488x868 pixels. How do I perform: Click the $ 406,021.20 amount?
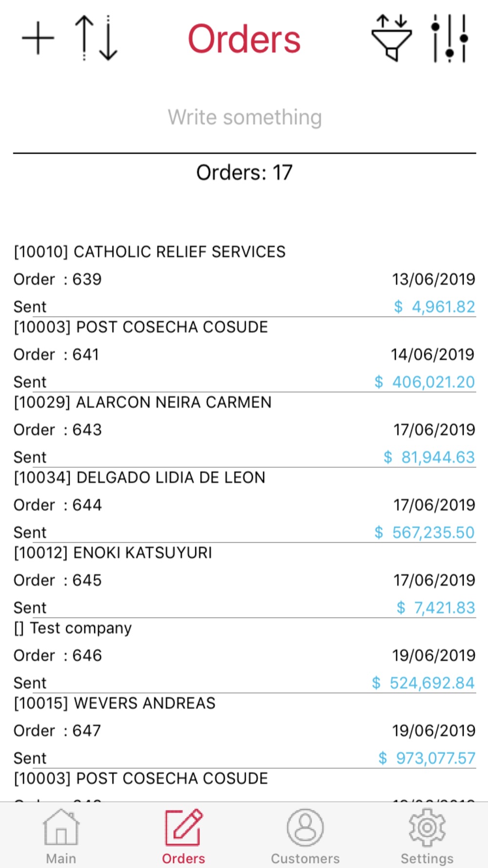425,382
